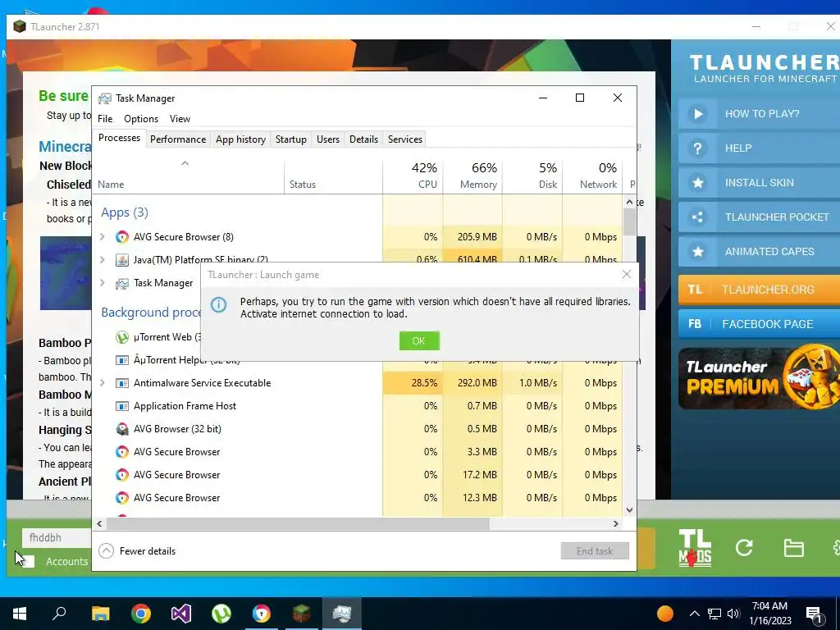Select the Application Frame Host process

(x=358, y=406)
